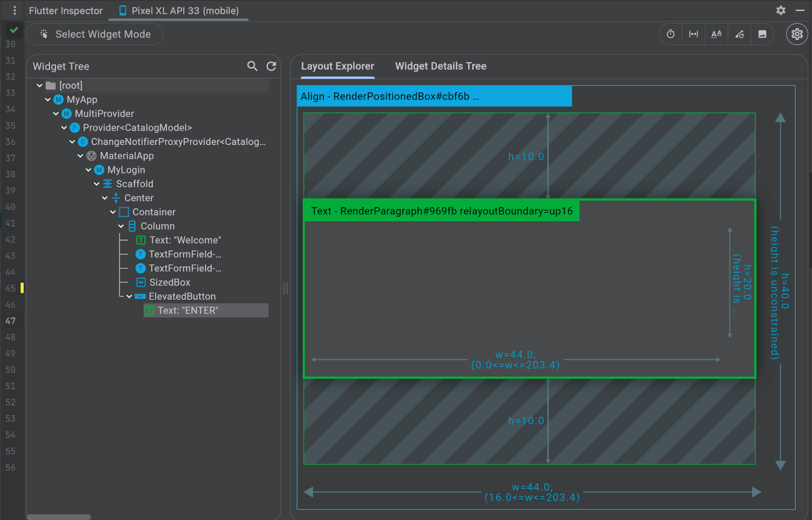Switch to the Widget Details Tree tab
This screenshot has height=520, width=812.
[441, 66]
